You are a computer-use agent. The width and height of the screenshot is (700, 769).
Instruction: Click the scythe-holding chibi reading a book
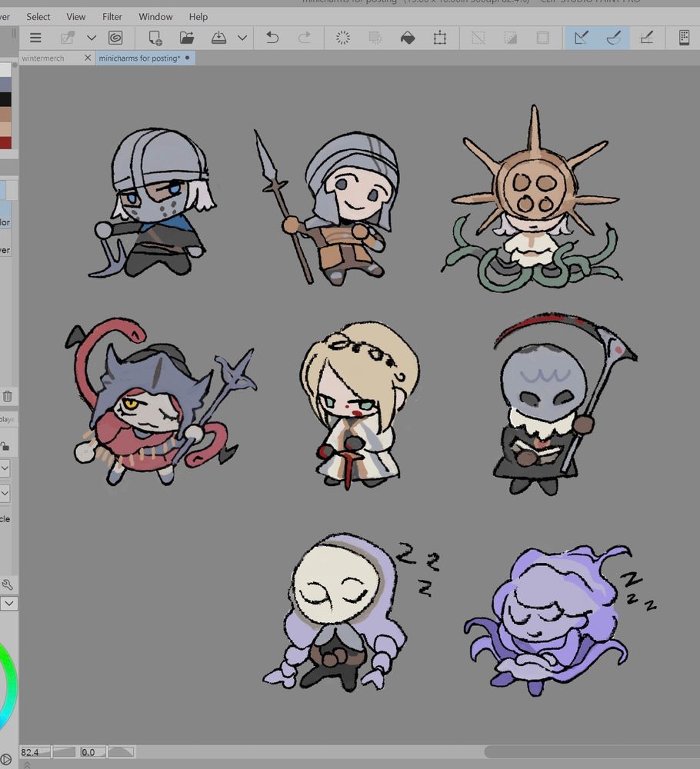[564, 404]
